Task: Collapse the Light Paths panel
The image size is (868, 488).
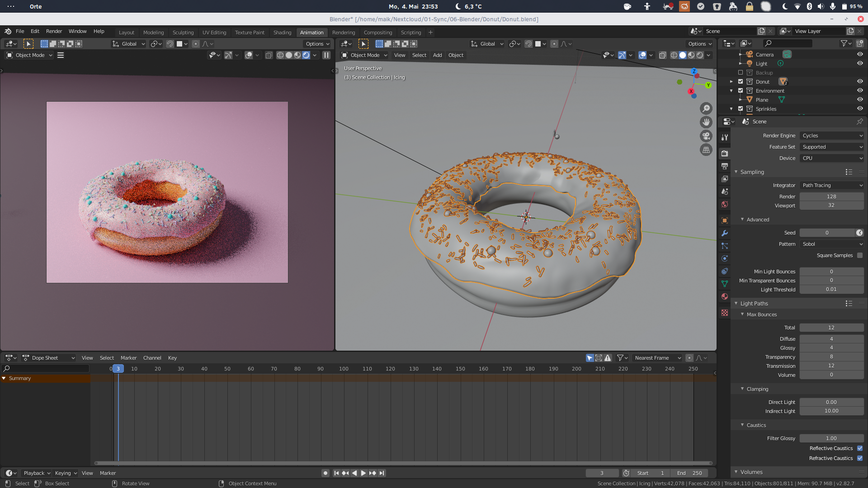Action: (x=754, y=304)
